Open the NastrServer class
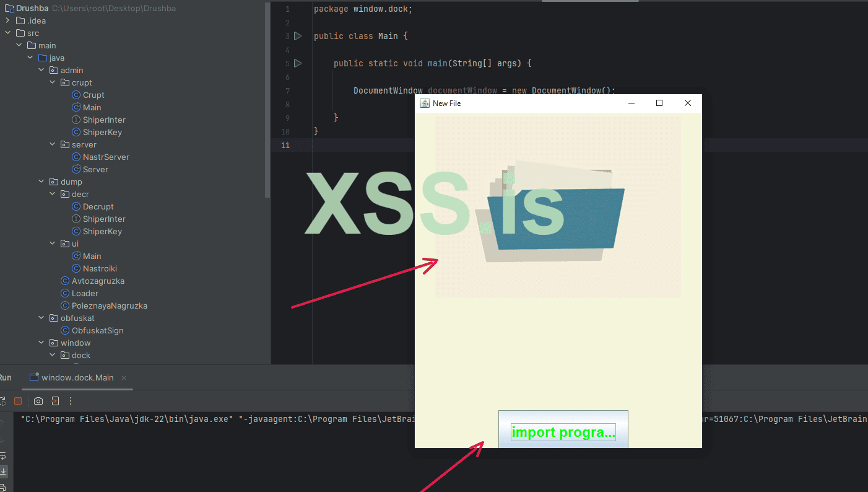This screenshot has height=492, width=868. (x=100, y=157)
